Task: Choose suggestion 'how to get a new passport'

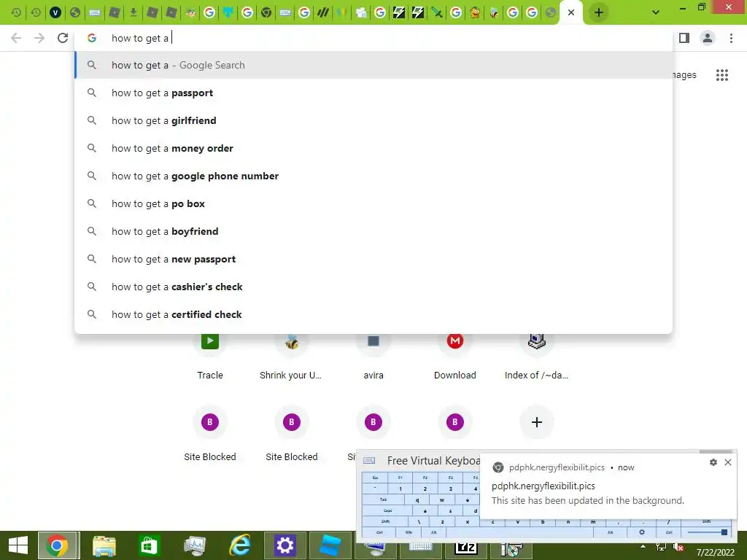Action: click(x=373, y=259)
